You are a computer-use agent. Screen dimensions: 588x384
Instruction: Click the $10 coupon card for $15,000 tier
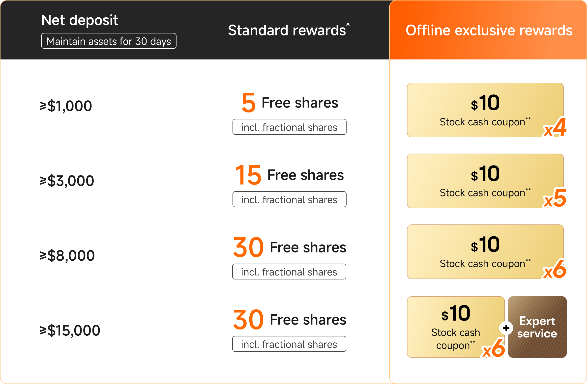pyautogui.click(x=456, y=327)
